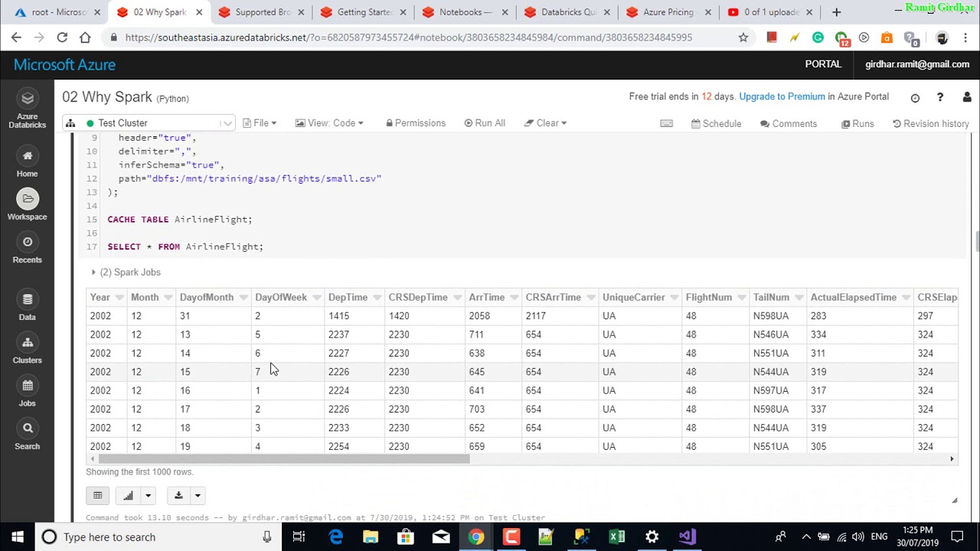Expand the (2) Spark Jobs section
This screenshot has height=551, width=980.
pyautogui.click(x=126, y=272)
